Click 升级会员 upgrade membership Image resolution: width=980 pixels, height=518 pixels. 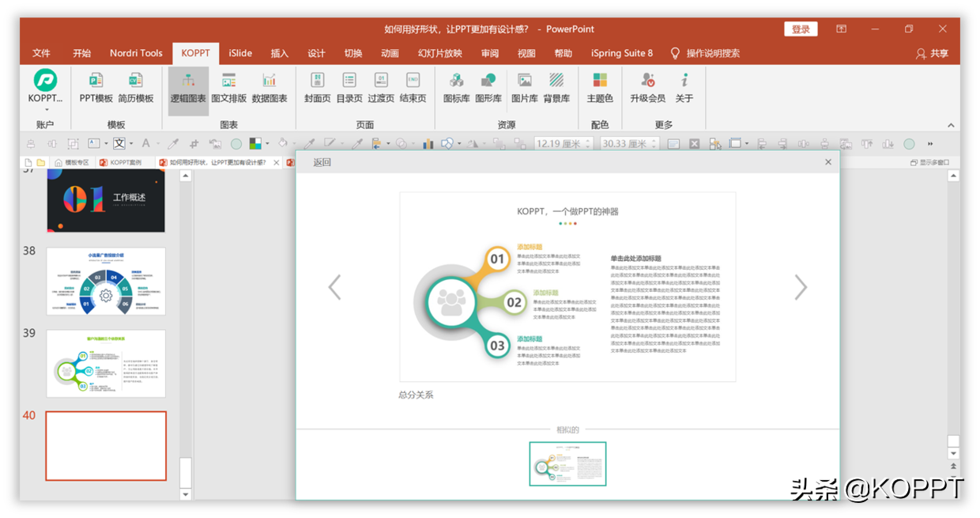pos(647,88)
